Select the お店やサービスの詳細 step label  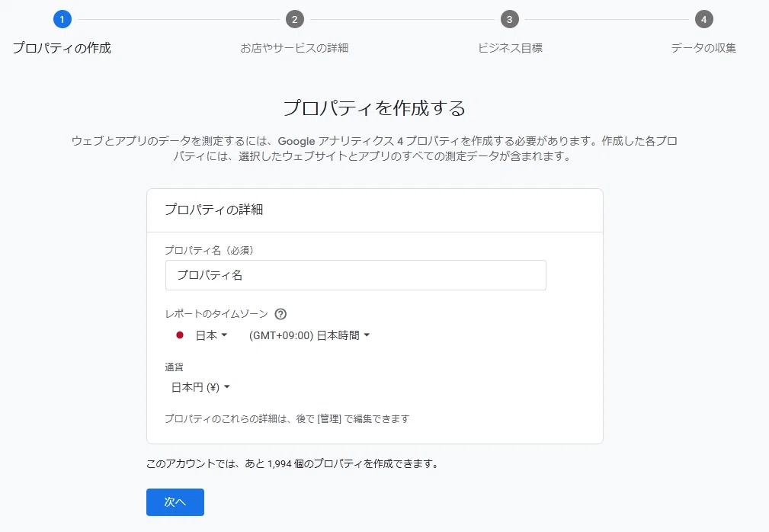pos(294,48)
